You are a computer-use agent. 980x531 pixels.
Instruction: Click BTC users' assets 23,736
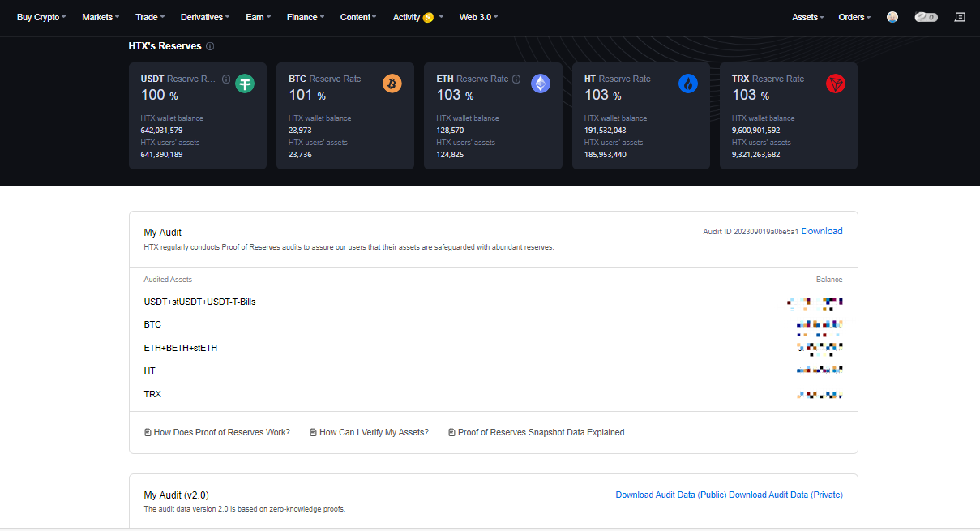pos(300,154)
